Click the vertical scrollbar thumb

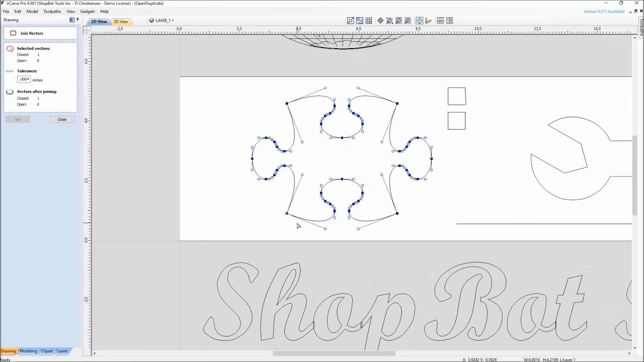[x=635, y=175]
